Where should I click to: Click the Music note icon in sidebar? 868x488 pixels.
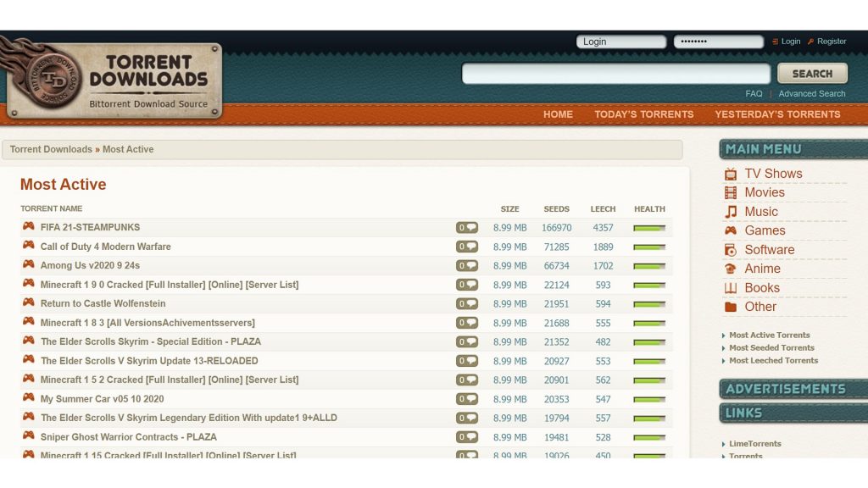tap(730, 212)
